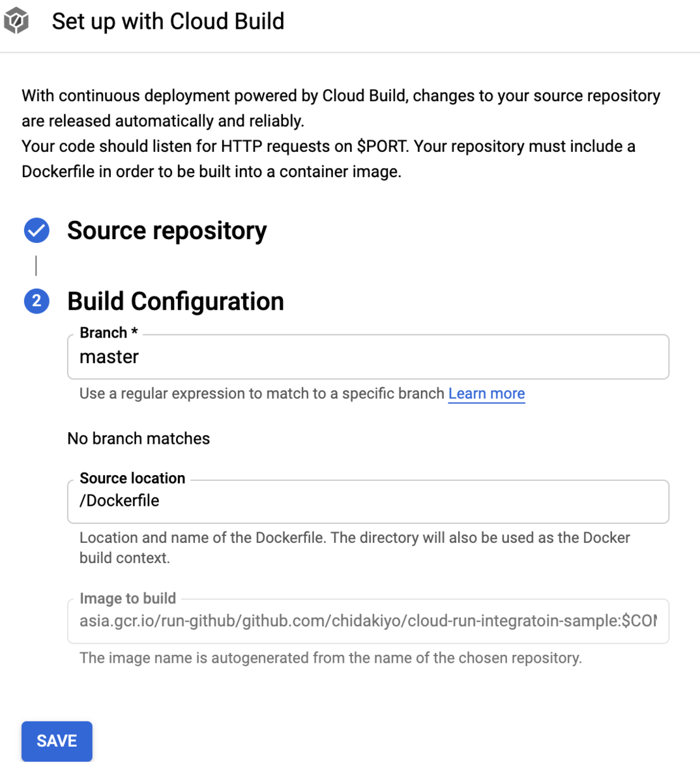700x782 pixels.
Task: Select the Build Configuration step heading
Action: click(x=175, y=301)
